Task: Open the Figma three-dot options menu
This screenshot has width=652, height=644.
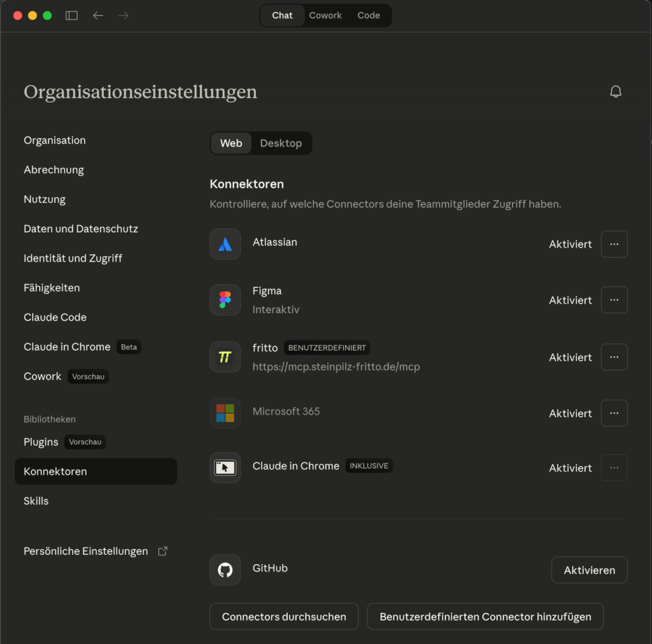Action: point(614,300)
